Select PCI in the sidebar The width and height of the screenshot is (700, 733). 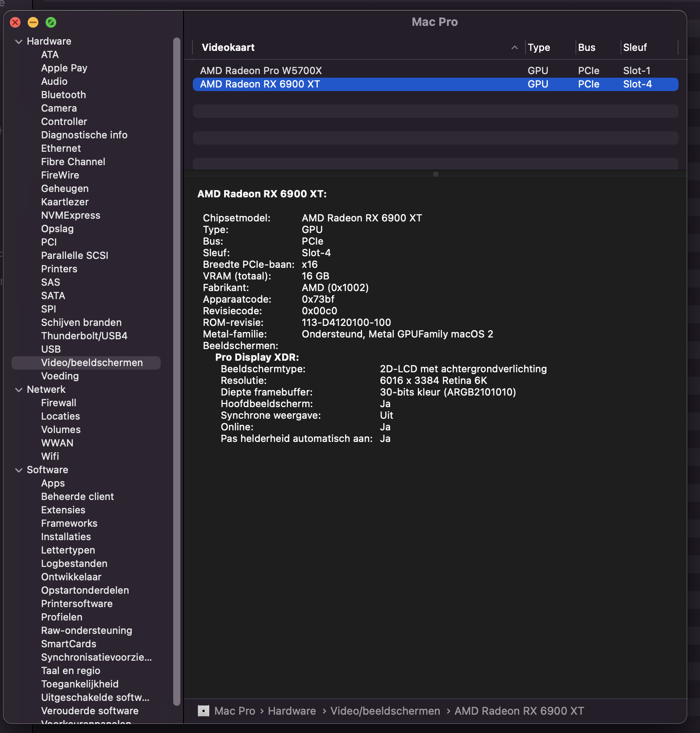[49, 242]
